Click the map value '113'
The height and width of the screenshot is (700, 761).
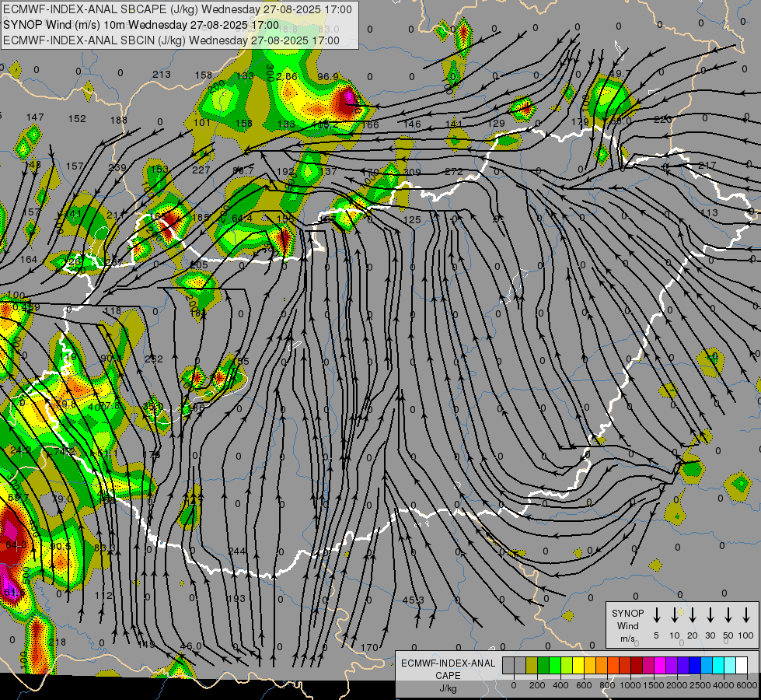[709, 213]
